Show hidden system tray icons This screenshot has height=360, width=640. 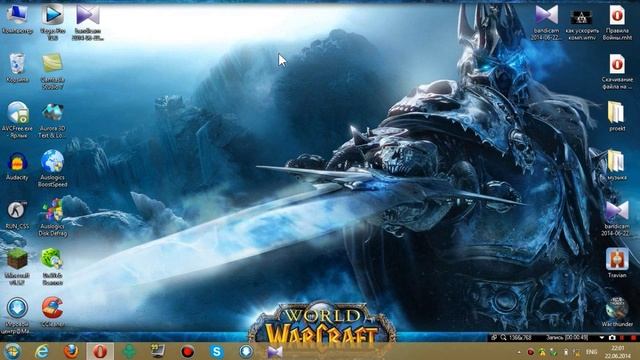(x=519, y=352)
